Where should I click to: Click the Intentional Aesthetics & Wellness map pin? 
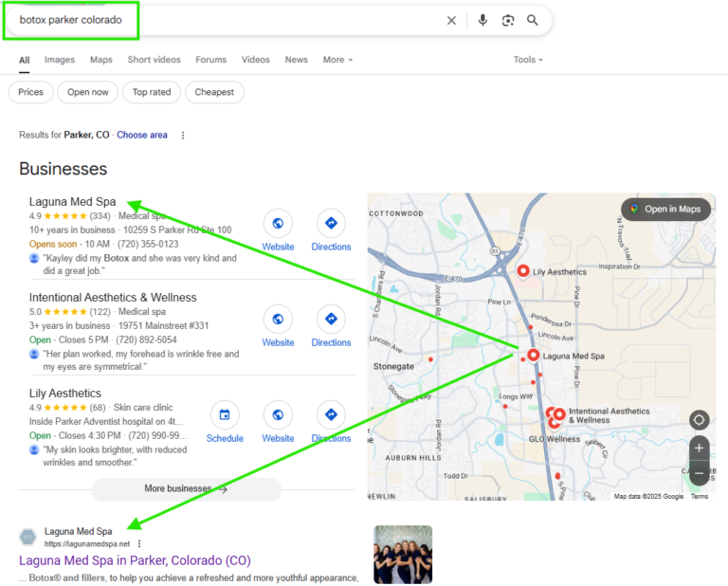[559, 414]
